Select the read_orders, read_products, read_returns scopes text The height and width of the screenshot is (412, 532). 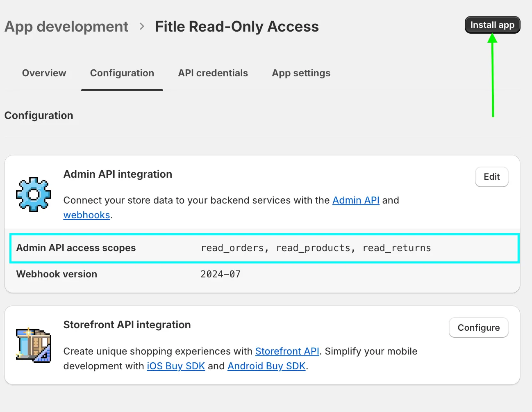(316, 248)
